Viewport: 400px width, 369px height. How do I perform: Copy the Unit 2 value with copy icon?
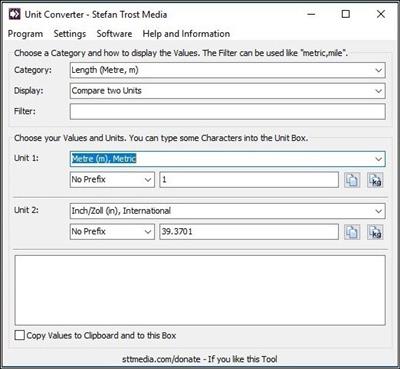point(352,232)
